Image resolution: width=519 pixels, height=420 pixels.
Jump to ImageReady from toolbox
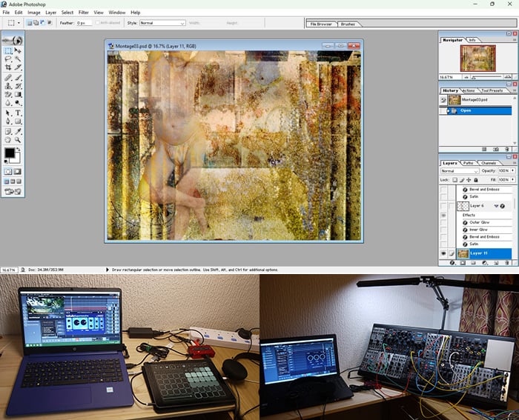point(13,191)
